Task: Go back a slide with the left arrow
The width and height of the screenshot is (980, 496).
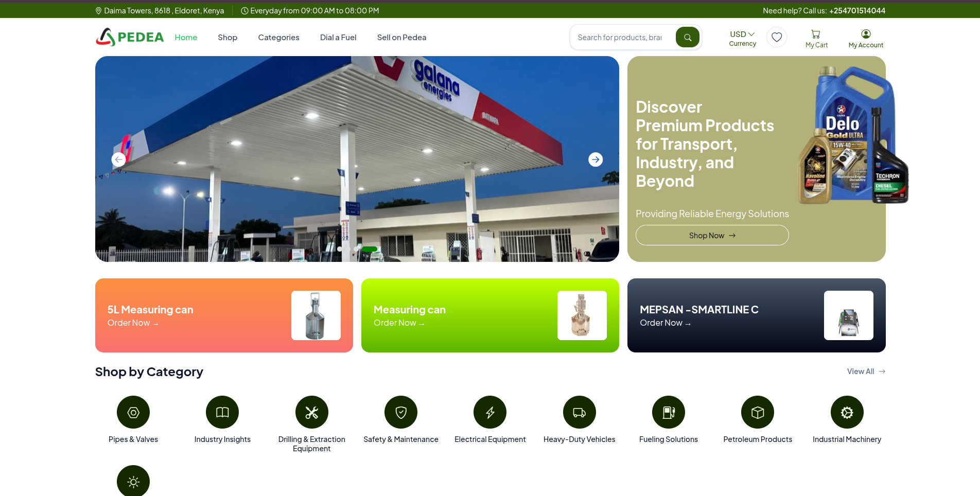Action: (x=118, y=159)
